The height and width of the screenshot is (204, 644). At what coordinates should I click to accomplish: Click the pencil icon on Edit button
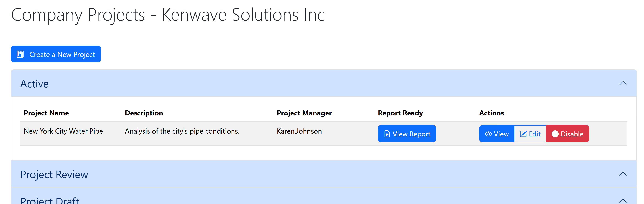(x=523, y=134)
